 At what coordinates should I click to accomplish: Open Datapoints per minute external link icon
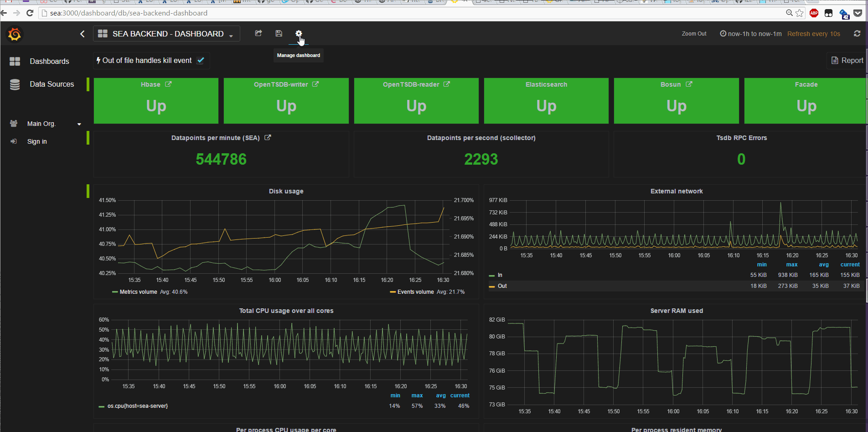(268, 137)
